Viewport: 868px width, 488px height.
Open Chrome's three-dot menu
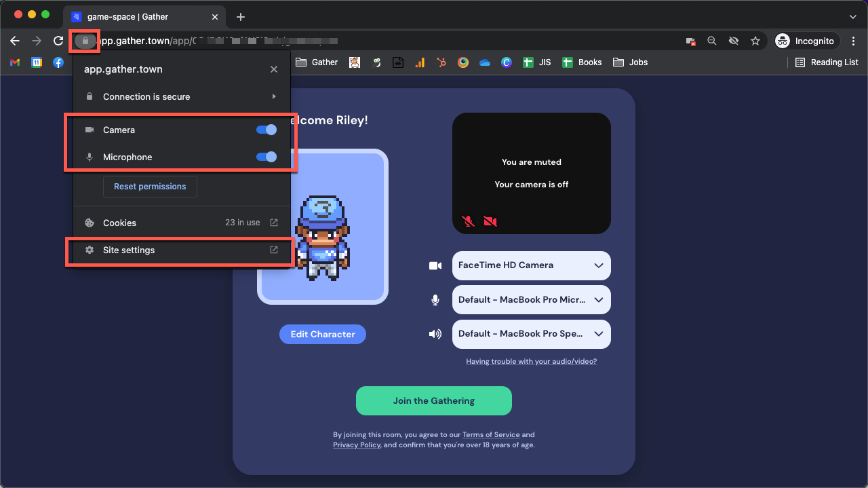click(853, 41)
